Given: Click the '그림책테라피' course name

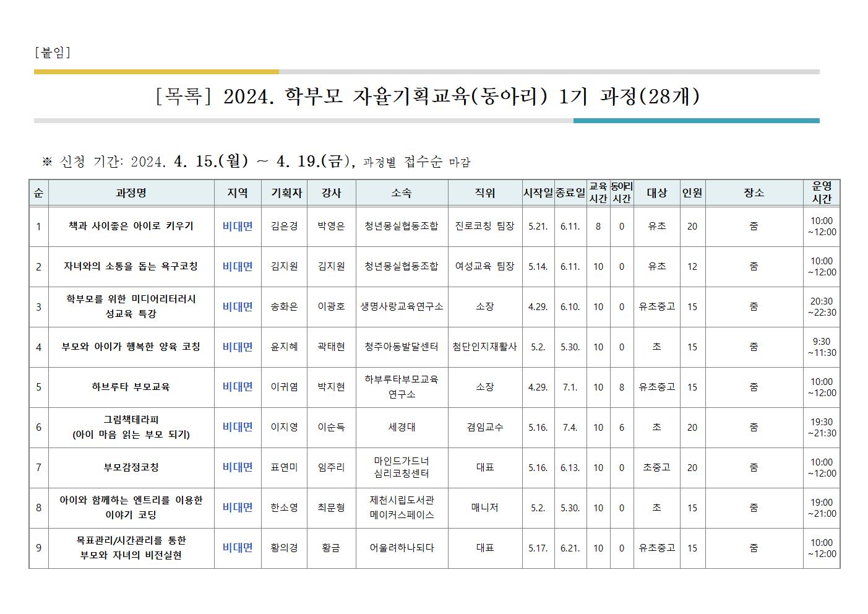Looking at the screenshot, I should tap(131, 420).
